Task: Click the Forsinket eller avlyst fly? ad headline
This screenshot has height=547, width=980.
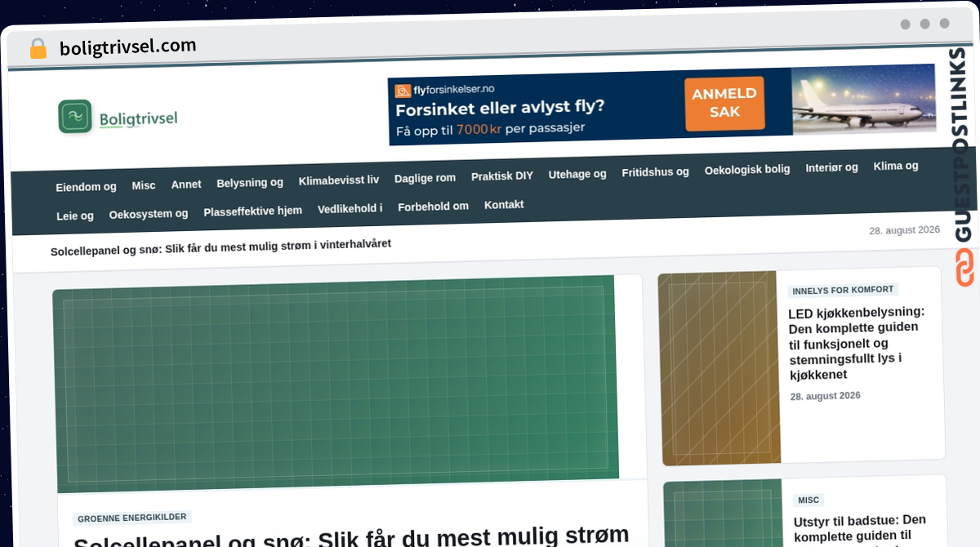Action: (x=500, y=107)
